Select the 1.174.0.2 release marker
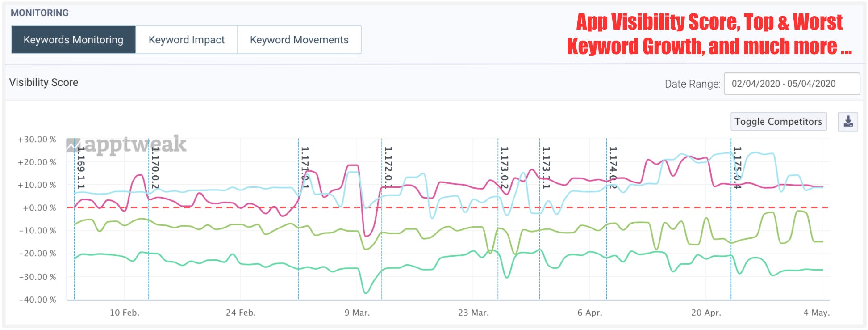Viewport: 868px width, 330px height. (613, 167)
